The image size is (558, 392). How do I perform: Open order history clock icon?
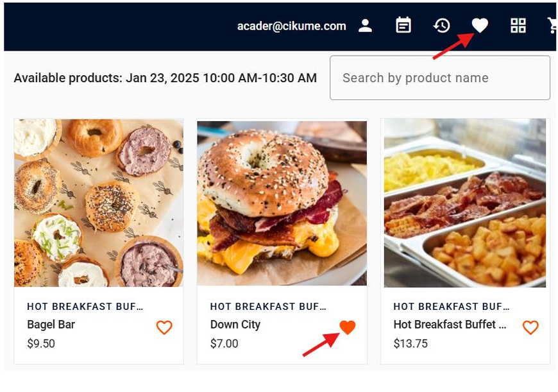tap(441, 26)
